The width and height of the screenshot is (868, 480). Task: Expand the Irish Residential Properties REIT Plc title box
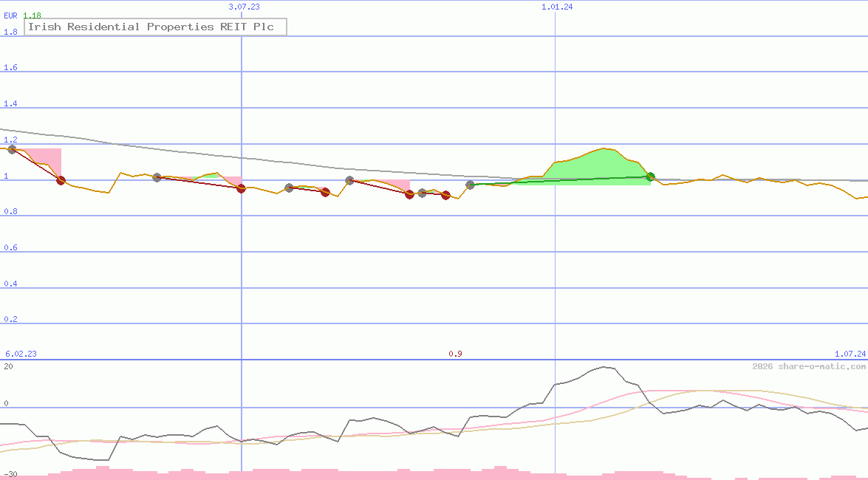(x=154, y=27)
